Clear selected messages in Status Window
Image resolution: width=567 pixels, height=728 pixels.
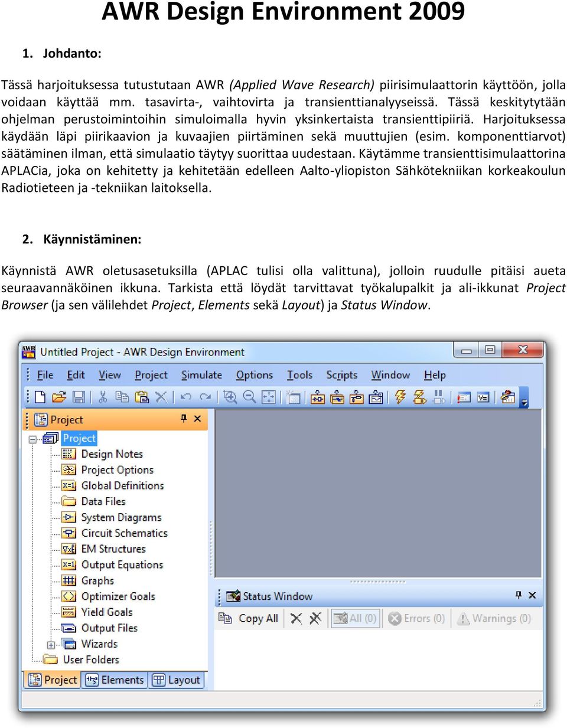[x=296, y=618]
